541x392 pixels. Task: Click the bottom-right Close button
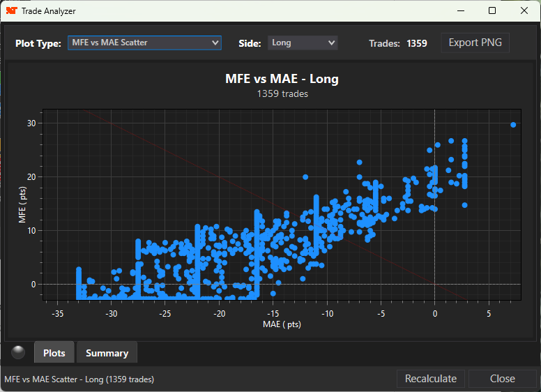pos(502,379)
